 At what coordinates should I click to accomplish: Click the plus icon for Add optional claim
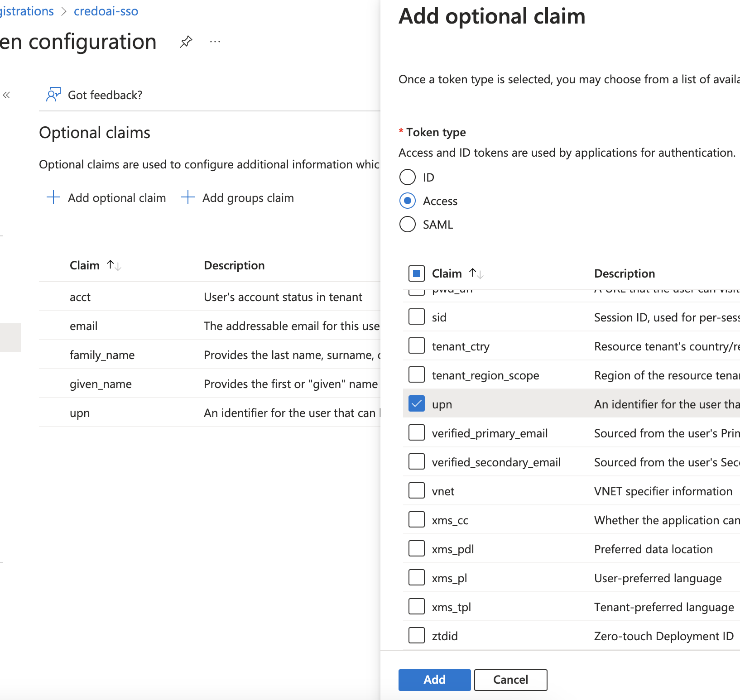tap(53, 197)
